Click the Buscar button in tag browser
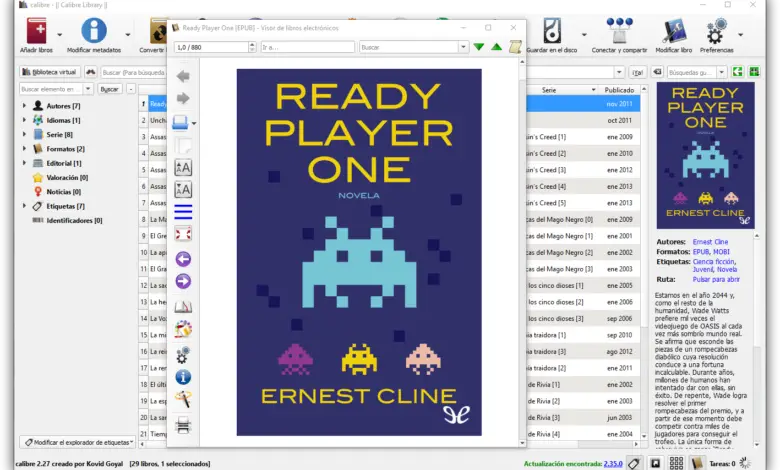This screenshot has height=470, width=780. coord(109,89)
